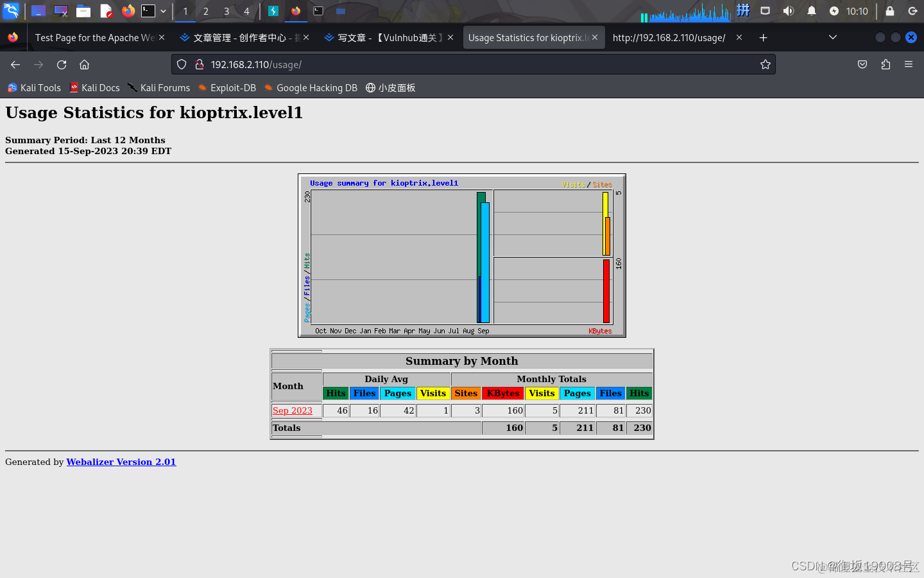Open the extensions puzzle icon
This screenshot has width=924, height=578.
886,64
